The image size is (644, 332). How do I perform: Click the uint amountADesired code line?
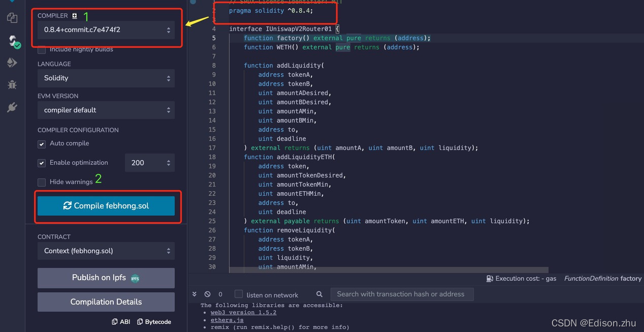295,93
